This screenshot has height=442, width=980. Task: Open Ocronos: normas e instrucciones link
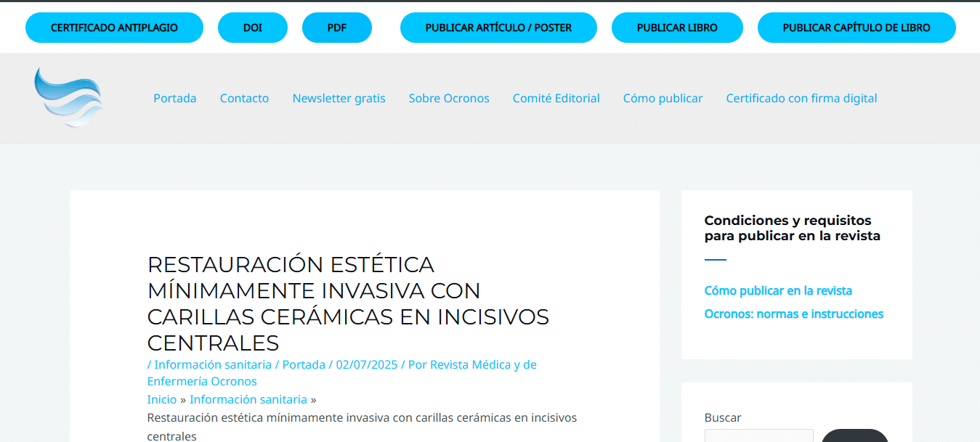point(793,314)
